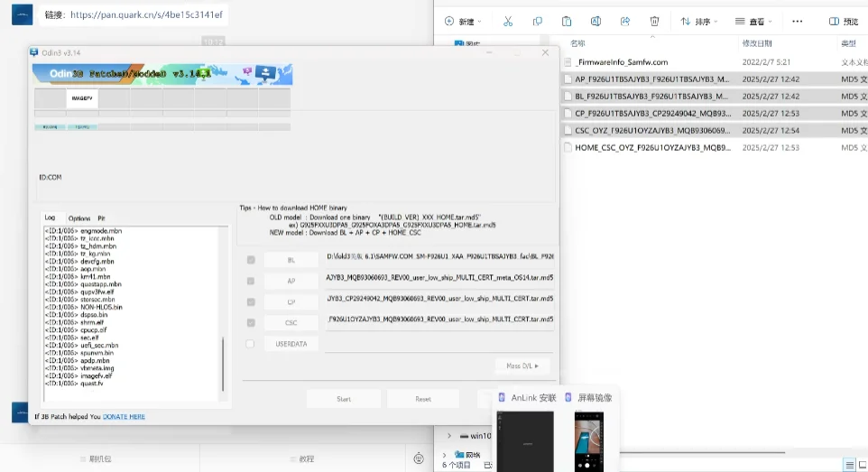Open the 排序 (Sort) dropdown menu
The width and height of the screenshot is (868, 472).
(x=698, y=22)
